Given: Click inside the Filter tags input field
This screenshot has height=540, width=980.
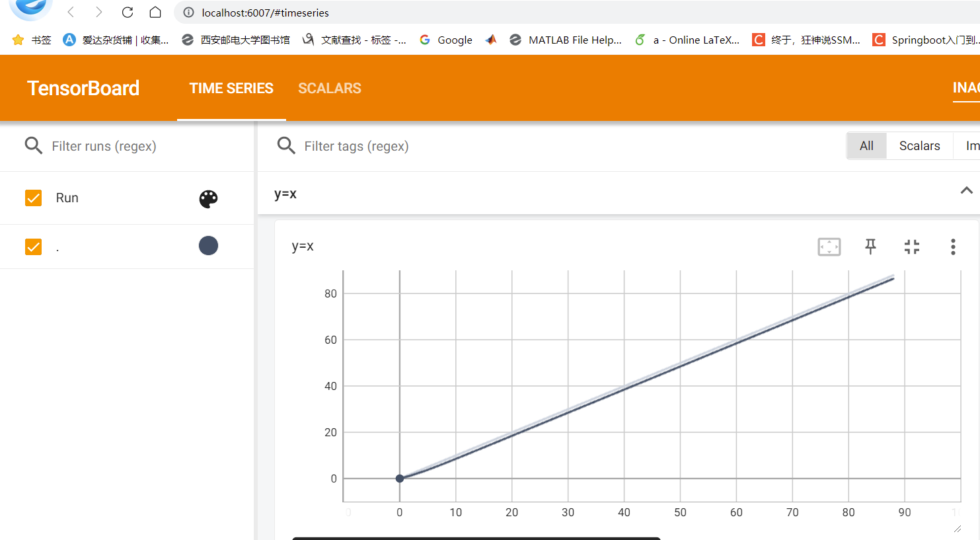Looking at the screenshot, I should (x=370, y=145).
